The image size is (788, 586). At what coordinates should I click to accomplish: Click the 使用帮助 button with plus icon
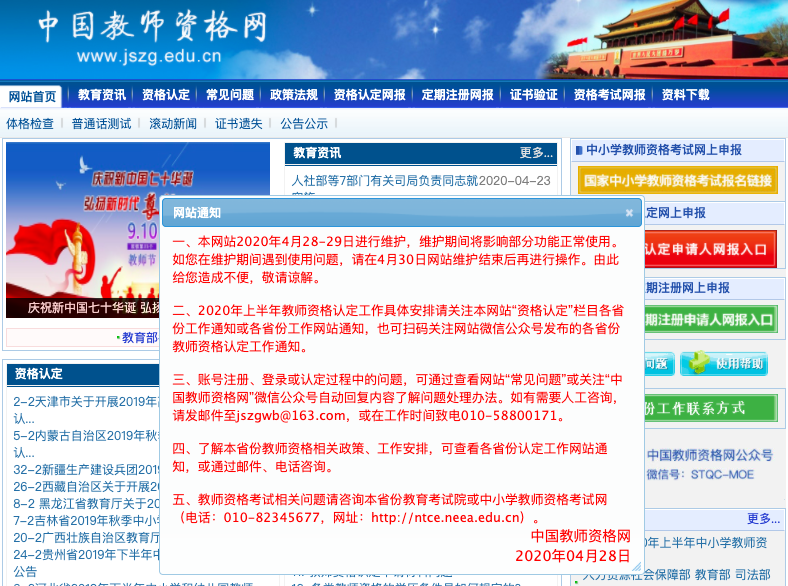[x=724, y=363]
